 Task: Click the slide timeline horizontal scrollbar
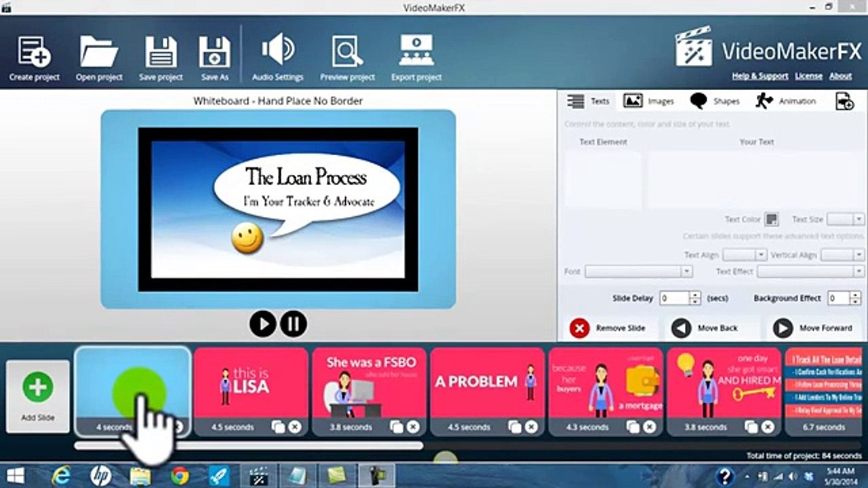click(248, 445)
